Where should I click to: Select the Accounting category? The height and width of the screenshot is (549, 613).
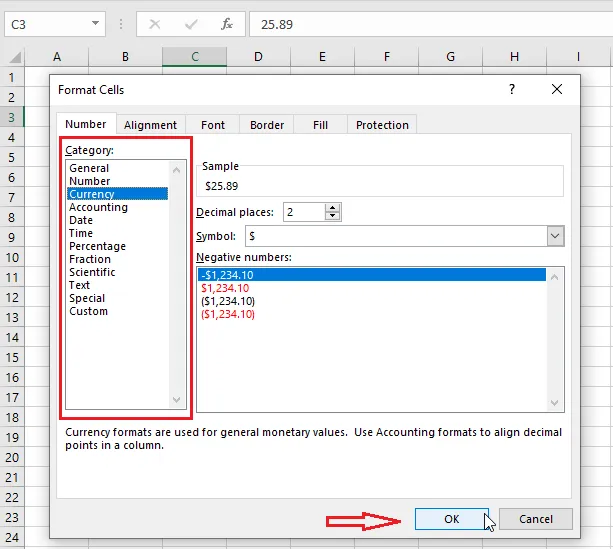point(117,207)
